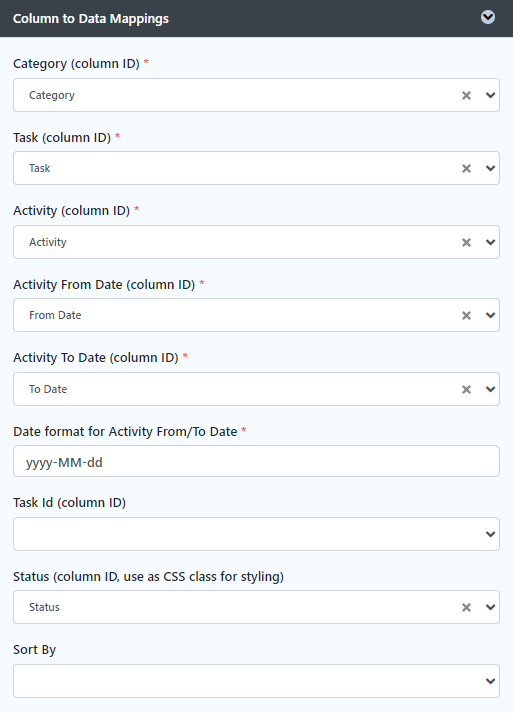Viewport: 513px width, 713px height.
Task: Click the Status selected value text
Action: (x=44, y=607)
